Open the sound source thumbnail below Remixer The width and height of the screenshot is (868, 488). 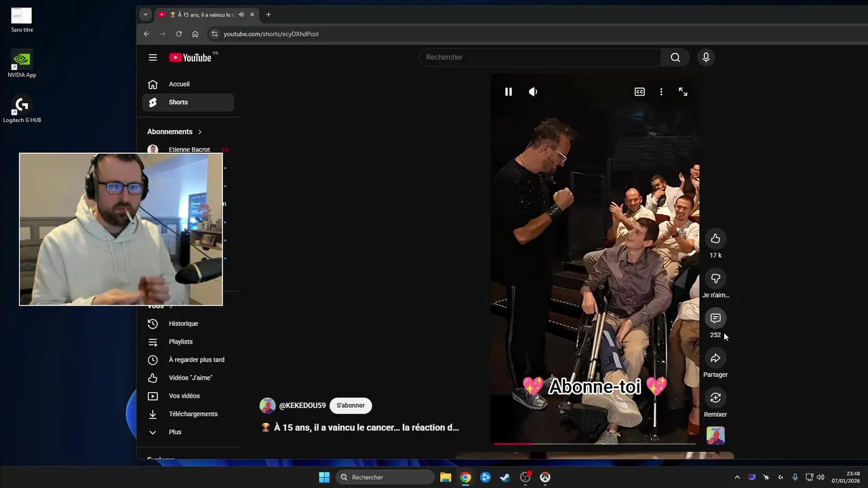click(715, 435)
